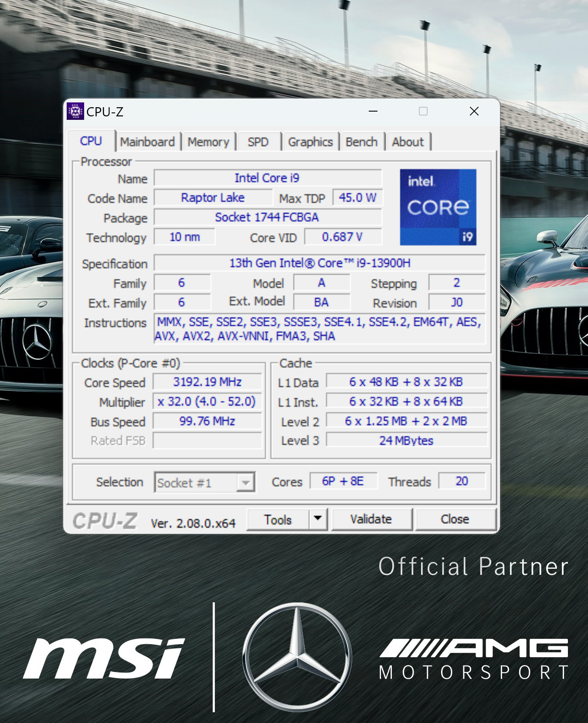Click the CPU-Z app icon in title bar
The width and height of the screenshot is (588, 723).
pos(75,112)
